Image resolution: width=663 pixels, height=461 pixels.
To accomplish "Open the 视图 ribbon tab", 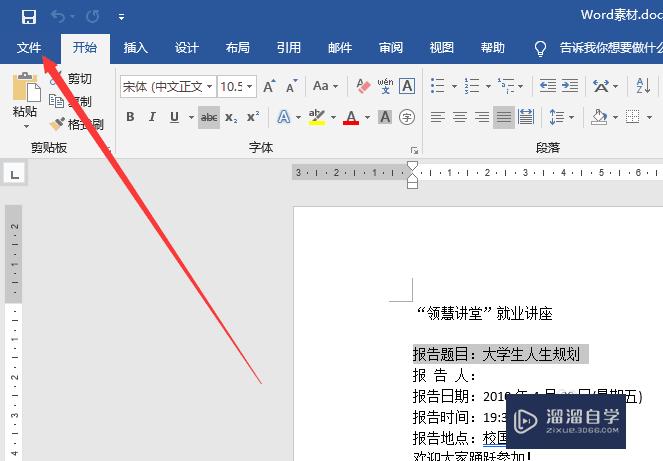I will (x=441, y=47).
